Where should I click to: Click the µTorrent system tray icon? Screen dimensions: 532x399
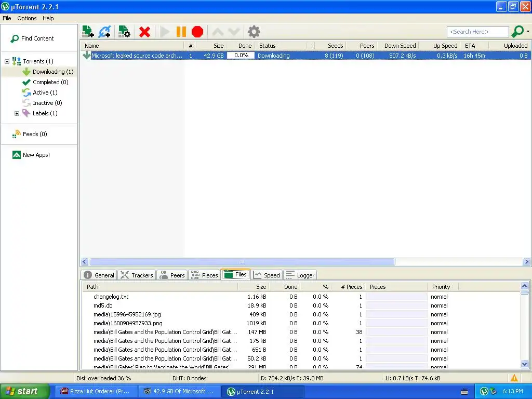pos(484,392)
